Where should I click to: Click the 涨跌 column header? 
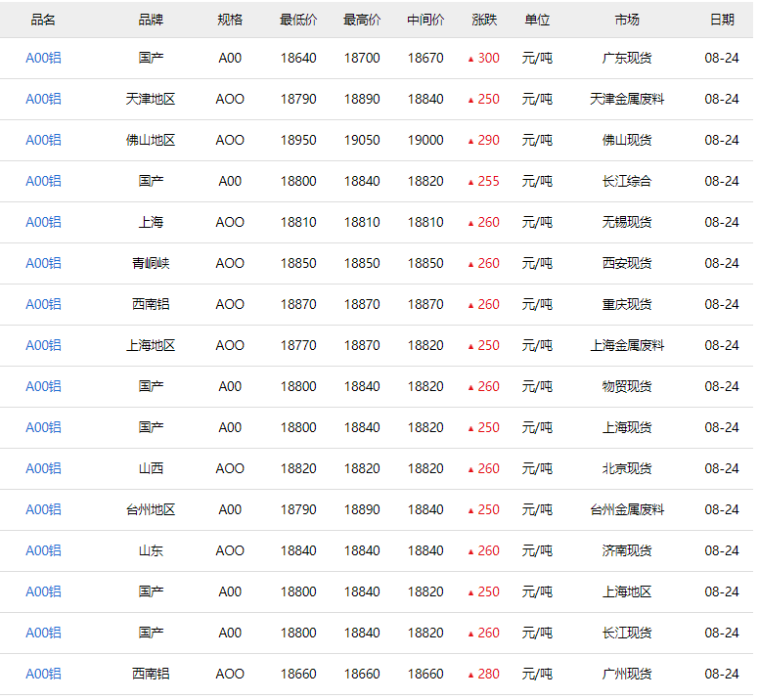484,20
